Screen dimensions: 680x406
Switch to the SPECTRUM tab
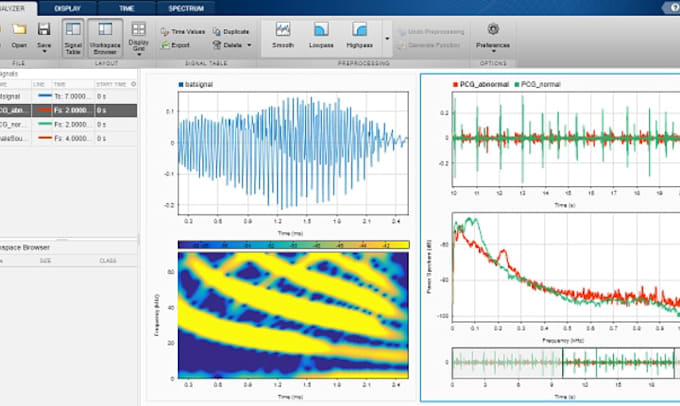pyautogui.click(x=186, y=8)
